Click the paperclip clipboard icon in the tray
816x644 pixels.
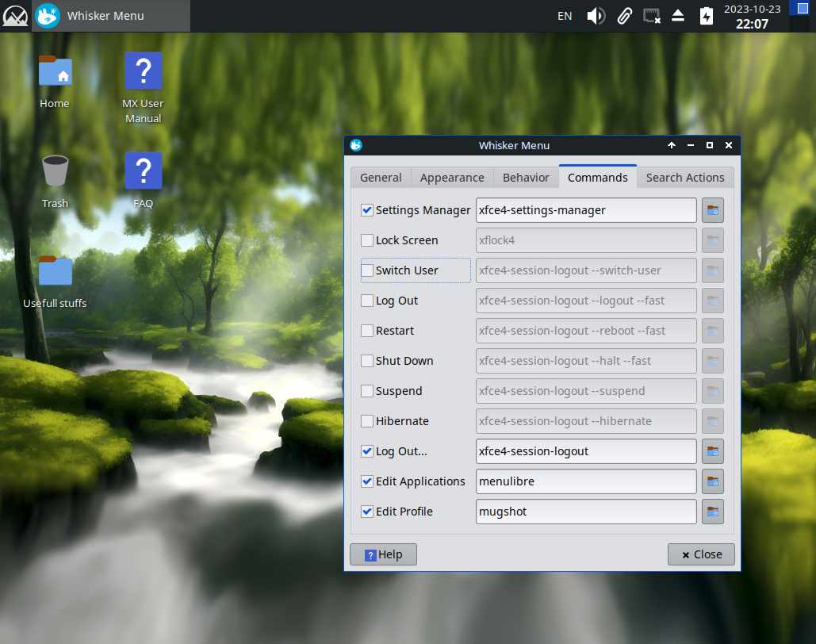625,16
